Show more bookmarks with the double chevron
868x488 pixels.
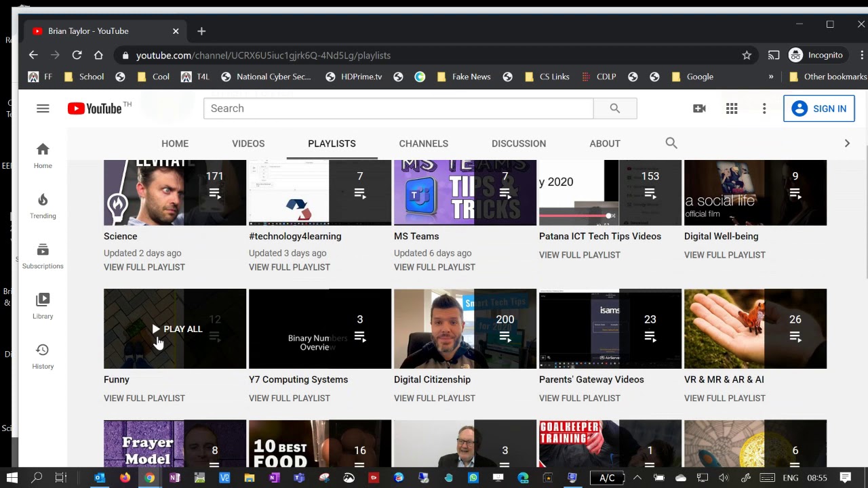point(771,77)
